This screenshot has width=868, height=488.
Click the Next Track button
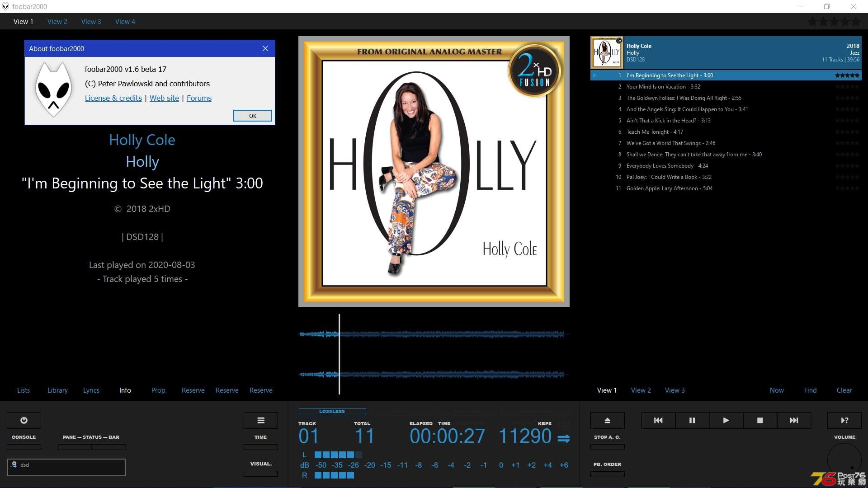coord(794,420)
